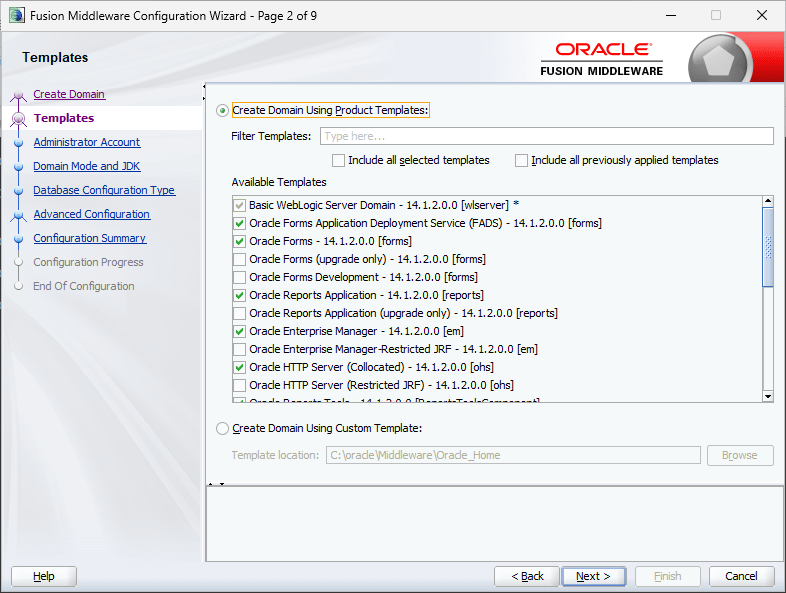Uncheck Oracle Forms Application Deployment Service (FADS)
The width and height of the screenshot is (786, 593).
pos(240,223)
